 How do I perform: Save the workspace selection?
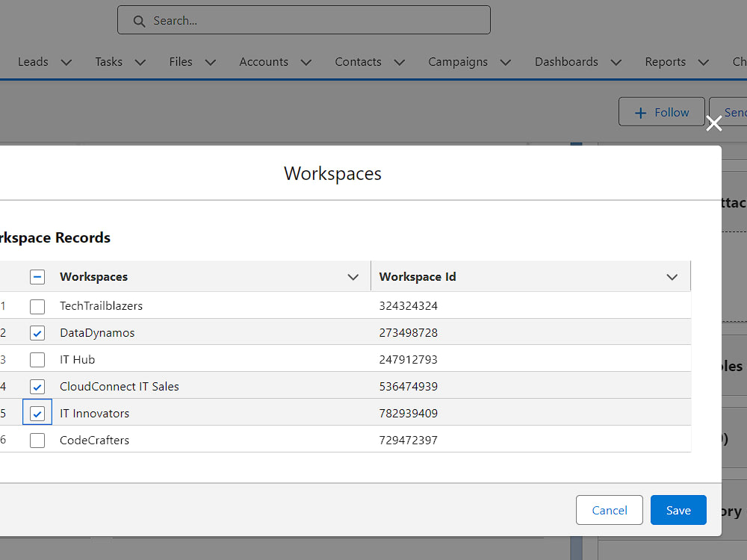tap(678, 510)
